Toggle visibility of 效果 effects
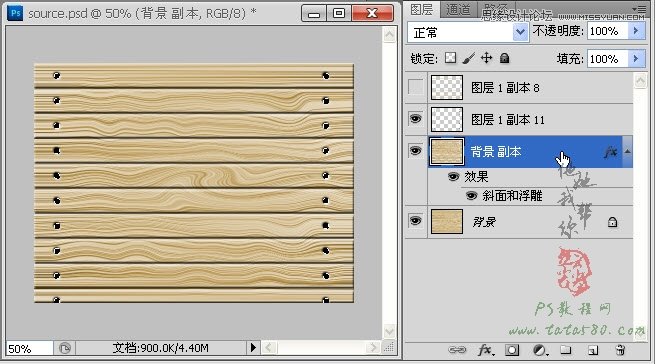 [x=453, y=177]
